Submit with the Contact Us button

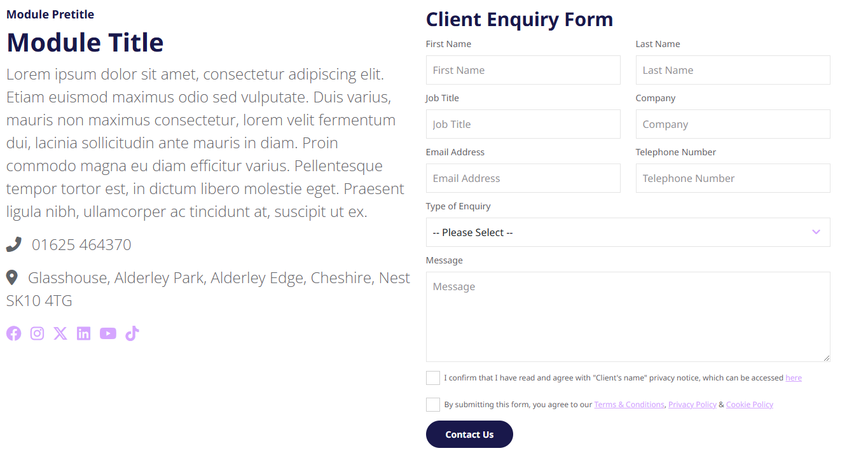pyautogui.click(x=469, y=435)
